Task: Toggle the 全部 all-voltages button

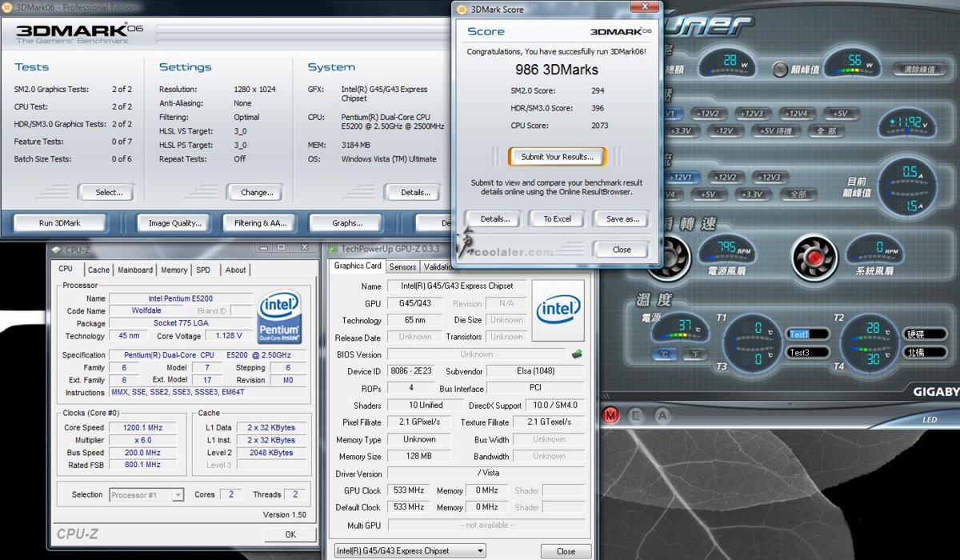Action: (x=826, y=131)
